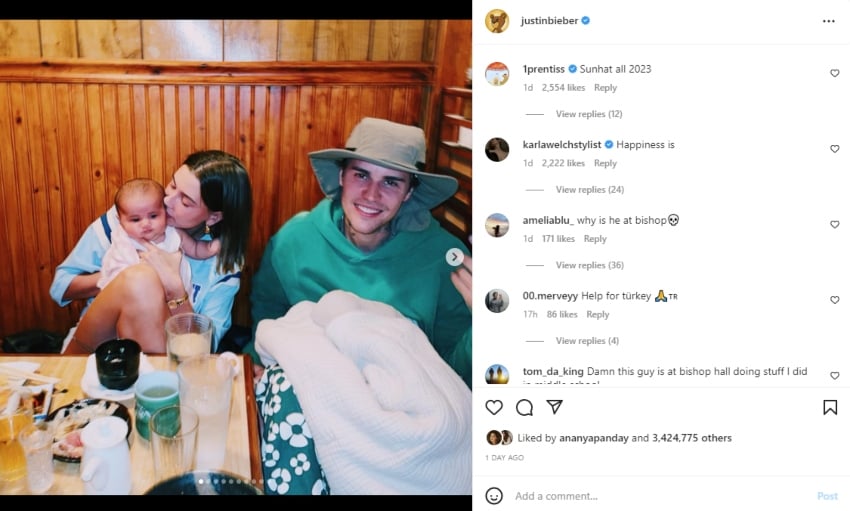Open justinbieber profile avatar
This screenshot has height=511, width=850.
point(497,21)
